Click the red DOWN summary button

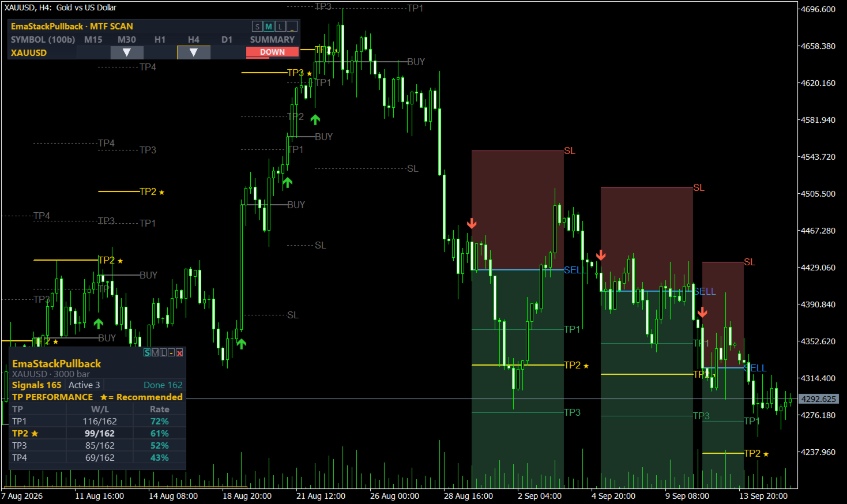272,52
